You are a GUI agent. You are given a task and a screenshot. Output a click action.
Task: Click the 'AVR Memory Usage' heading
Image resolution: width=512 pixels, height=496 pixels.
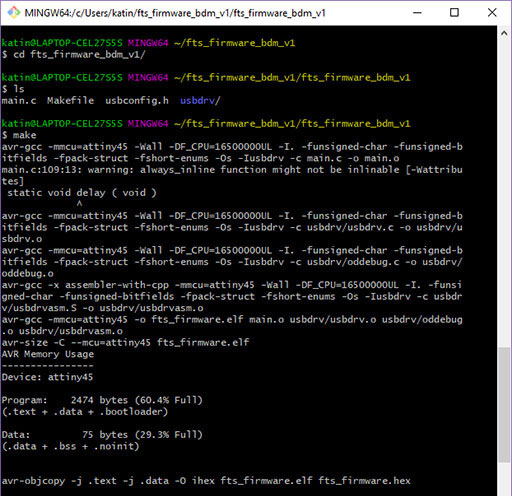[x=48, y=354]
